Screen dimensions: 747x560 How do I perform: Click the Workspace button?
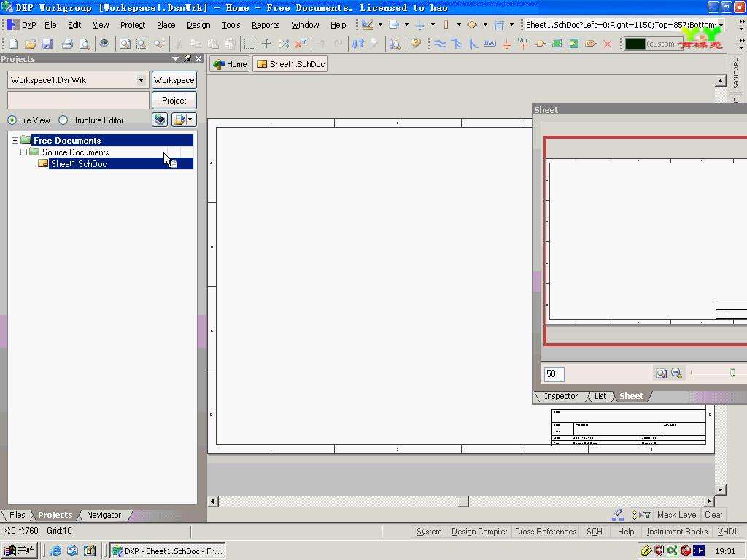(x=174, y=80)
